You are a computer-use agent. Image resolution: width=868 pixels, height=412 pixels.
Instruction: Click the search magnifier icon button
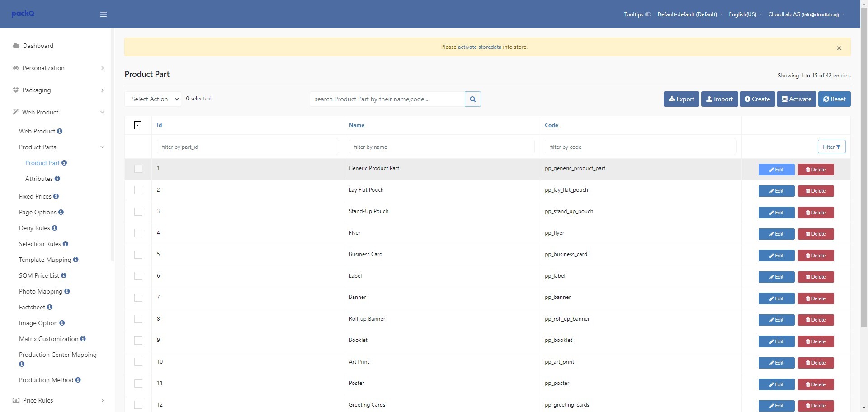472,99
